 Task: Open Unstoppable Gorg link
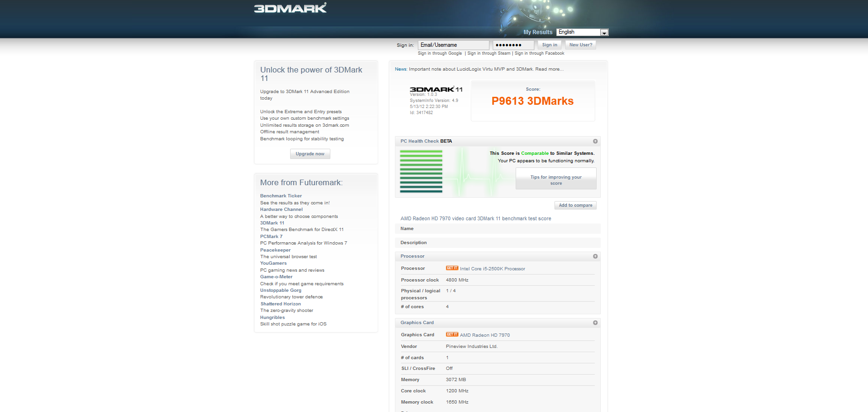(x=281, y=290)
